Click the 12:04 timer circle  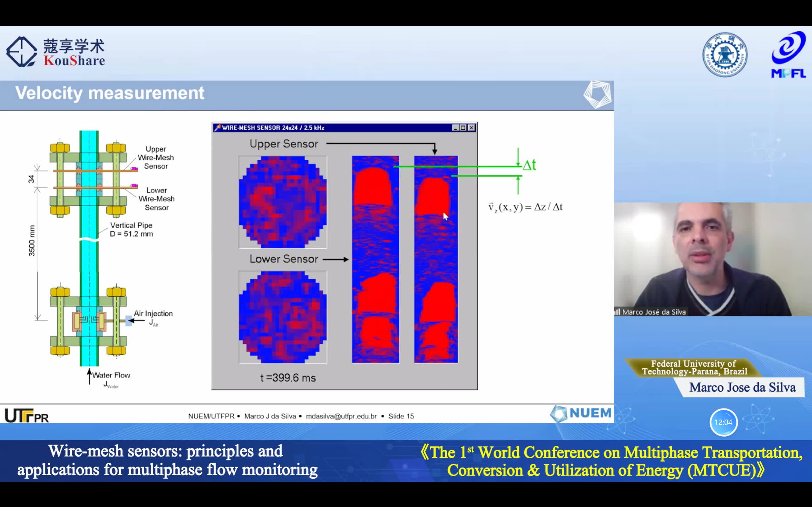pyautogui.click(x=723, y=422)
